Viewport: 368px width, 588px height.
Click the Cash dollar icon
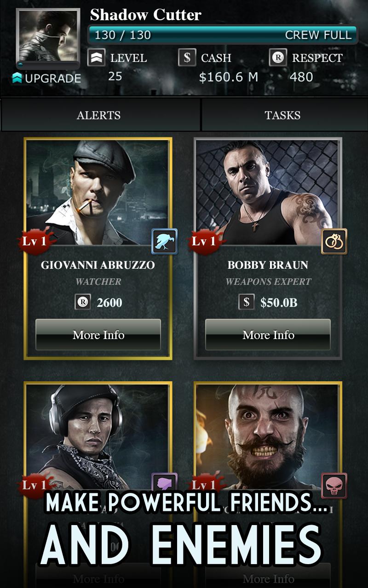(187, 57)
